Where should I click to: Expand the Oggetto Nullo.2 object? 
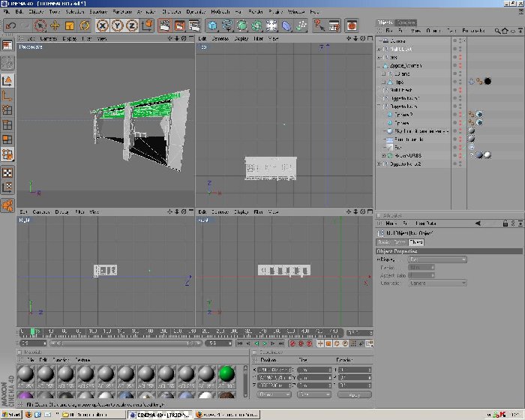pos(379,163)
